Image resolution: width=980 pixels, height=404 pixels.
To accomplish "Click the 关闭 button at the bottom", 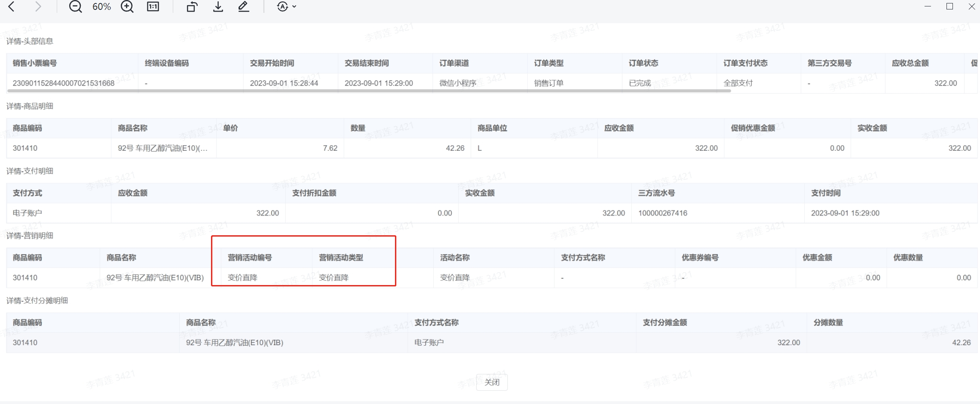I will [492, 382].
